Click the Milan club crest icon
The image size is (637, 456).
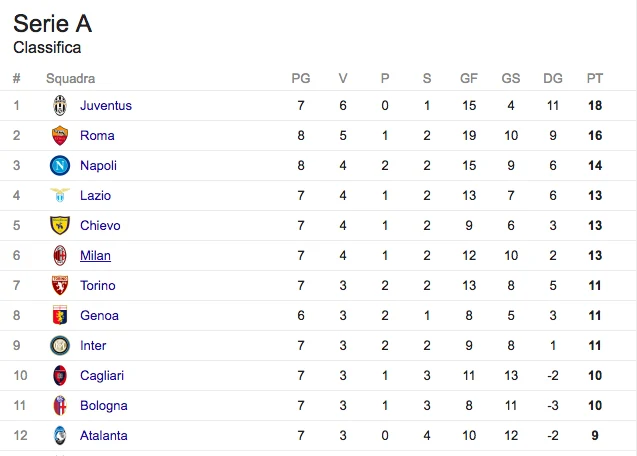(x=60, y=256)
